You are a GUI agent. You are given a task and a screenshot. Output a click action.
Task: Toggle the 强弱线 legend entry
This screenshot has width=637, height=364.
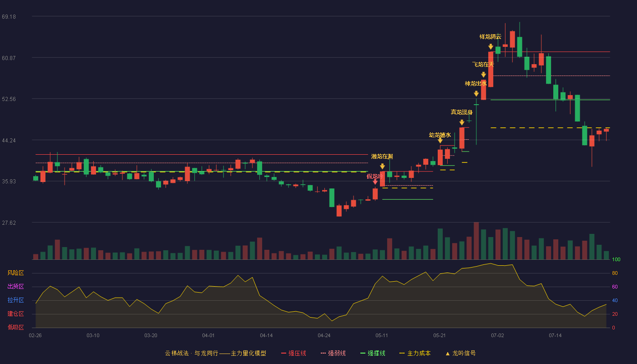point(333,353)
